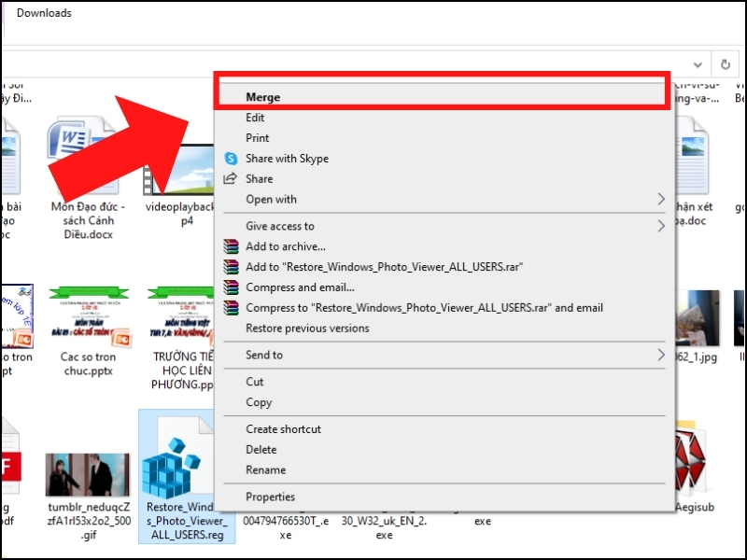Select the tumblr gif file thumbnail

click(88, 475)
